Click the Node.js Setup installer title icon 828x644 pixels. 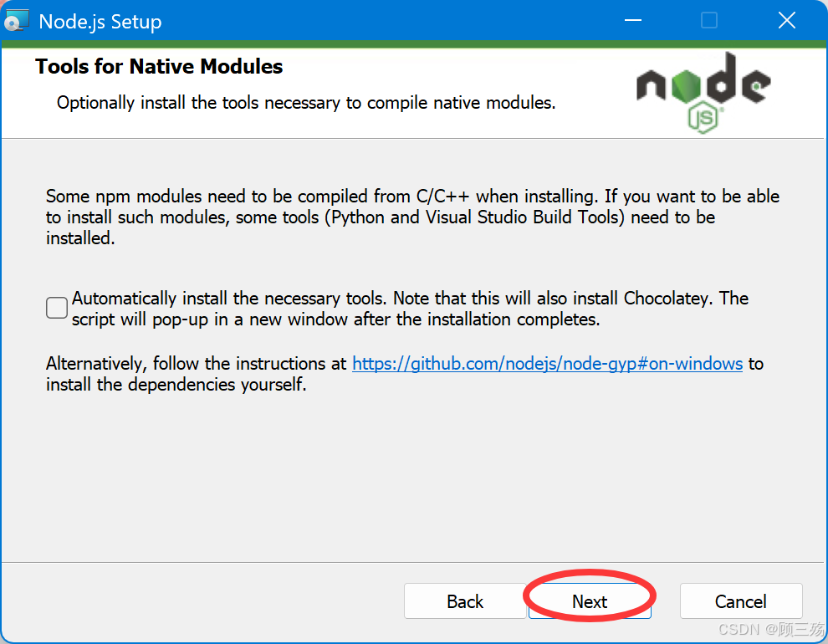tap(15, 21)
